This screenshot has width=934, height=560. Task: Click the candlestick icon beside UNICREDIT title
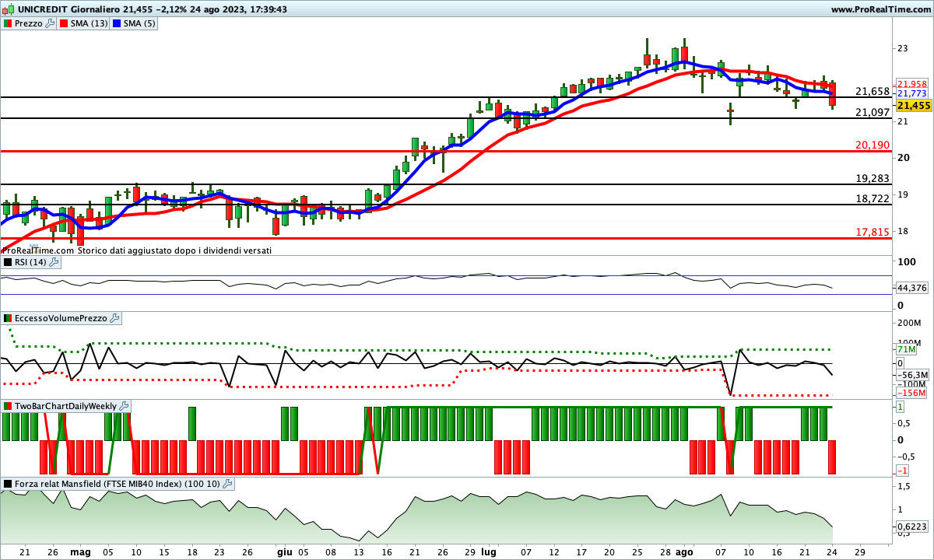(7, 9)
